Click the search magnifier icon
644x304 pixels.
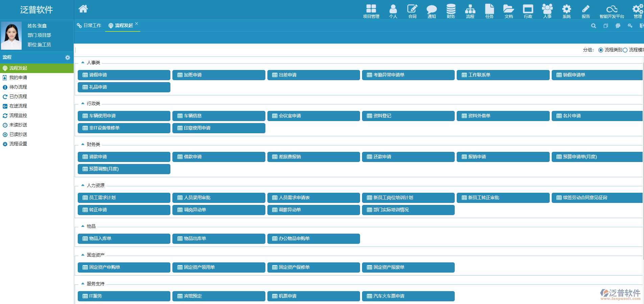pos(593,26)
